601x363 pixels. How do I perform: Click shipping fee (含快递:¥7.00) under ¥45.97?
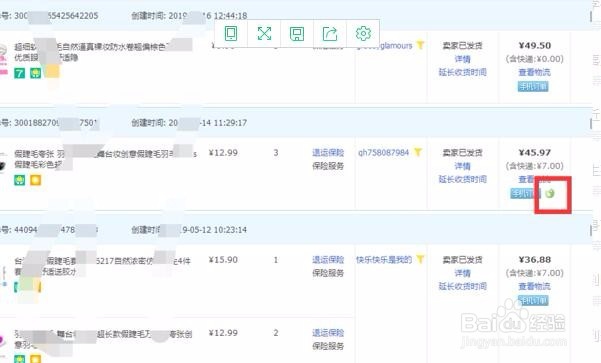pyautogui.click(x=535, y=166)
